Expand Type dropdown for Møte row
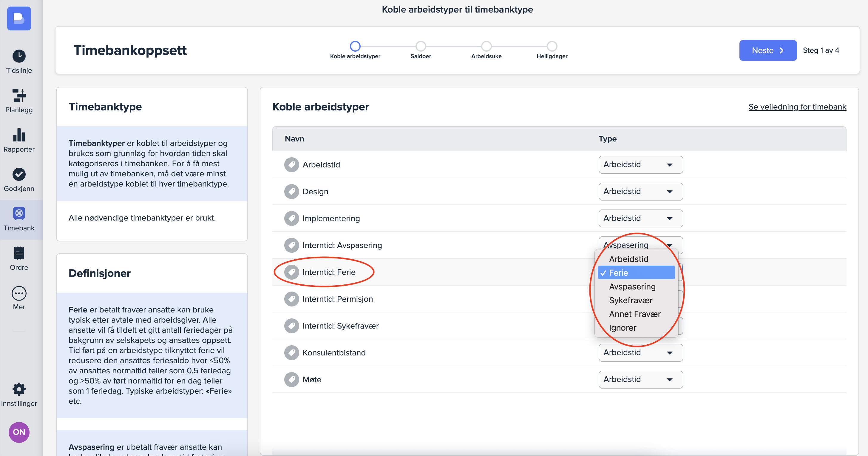 coord(640,380)
